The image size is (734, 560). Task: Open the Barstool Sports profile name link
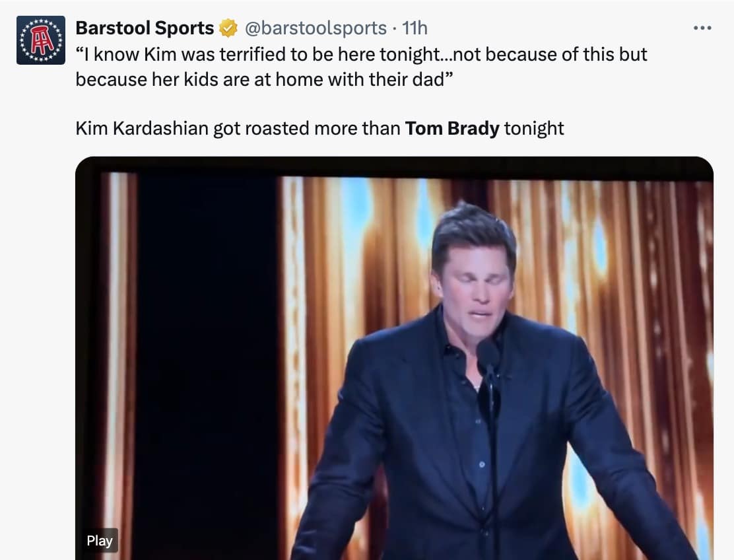145,28
